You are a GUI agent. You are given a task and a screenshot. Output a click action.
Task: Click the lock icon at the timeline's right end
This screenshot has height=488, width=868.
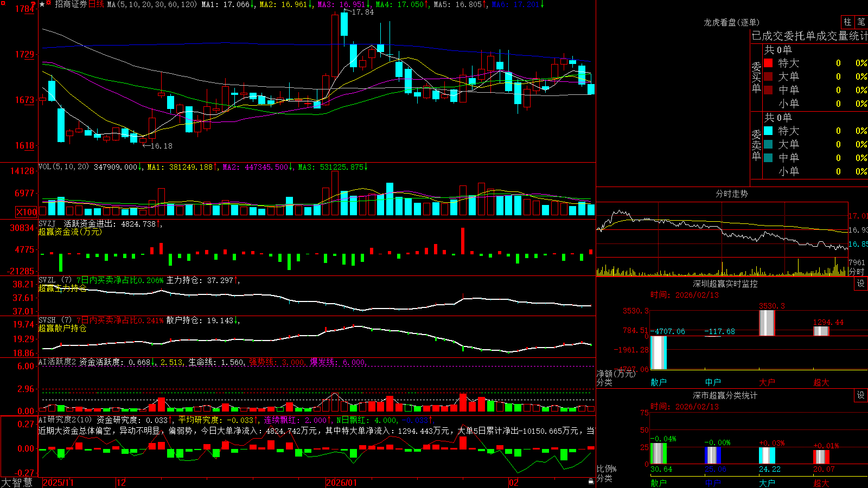(x=591, y=481)
